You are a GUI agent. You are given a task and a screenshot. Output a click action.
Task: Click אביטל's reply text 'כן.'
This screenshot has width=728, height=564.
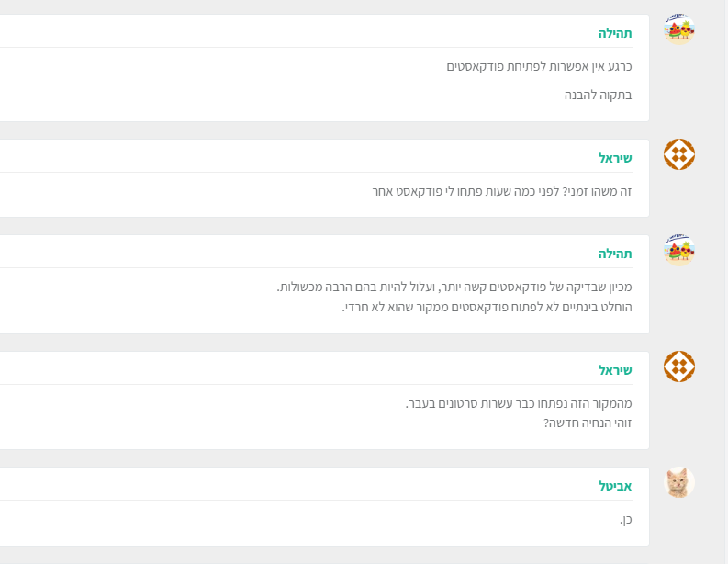tap(625, 520)
